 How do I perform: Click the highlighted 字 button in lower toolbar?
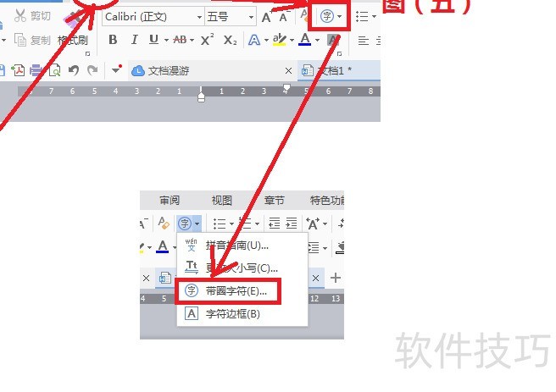(185, 224)
